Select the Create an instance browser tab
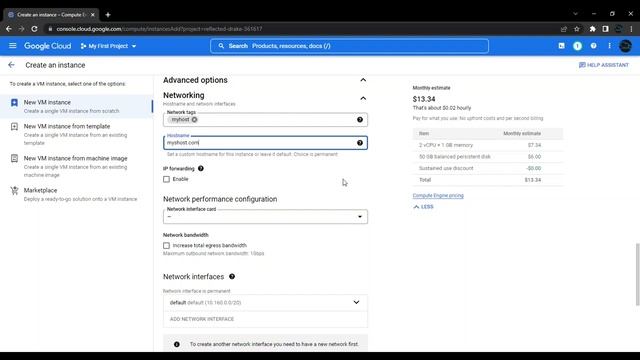640x360 pixels. (x=51, y=15)
